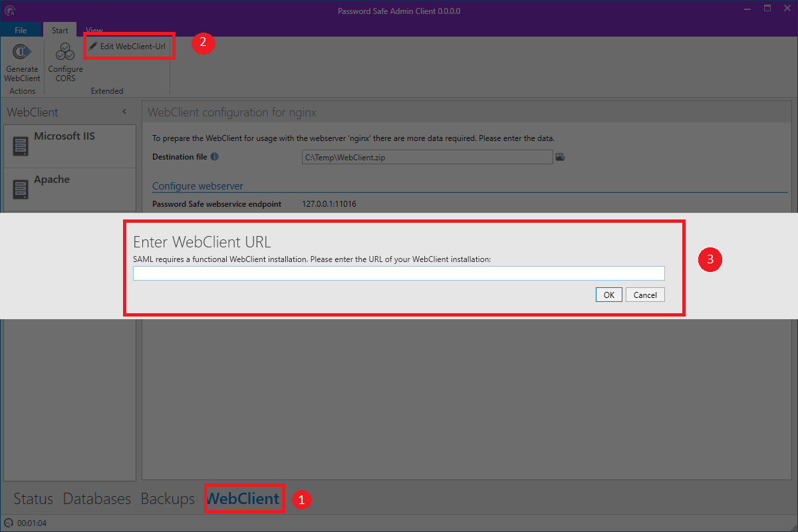Open the File menu

click(x=21, y=31)
